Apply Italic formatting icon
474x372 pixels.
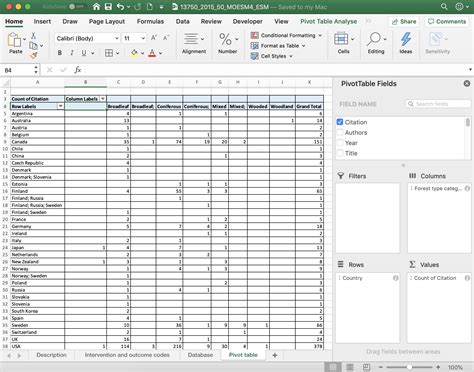72,53
